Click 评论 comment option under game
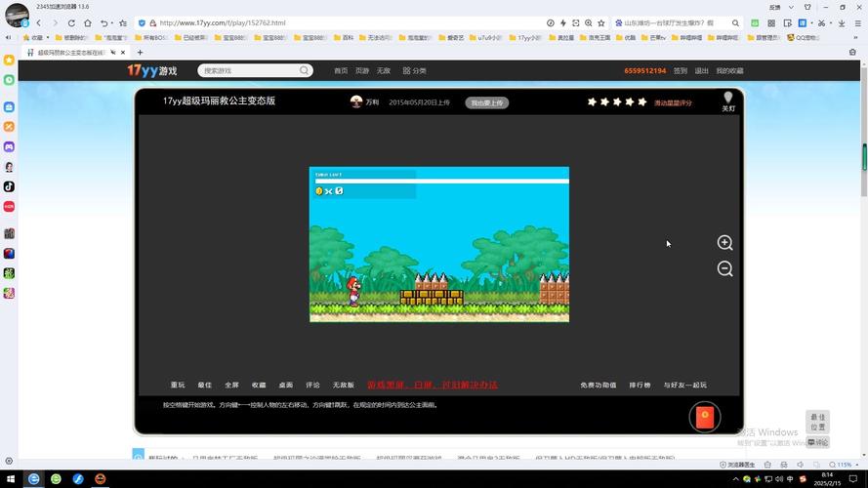The image size is (868, 488). click(312, 386)
